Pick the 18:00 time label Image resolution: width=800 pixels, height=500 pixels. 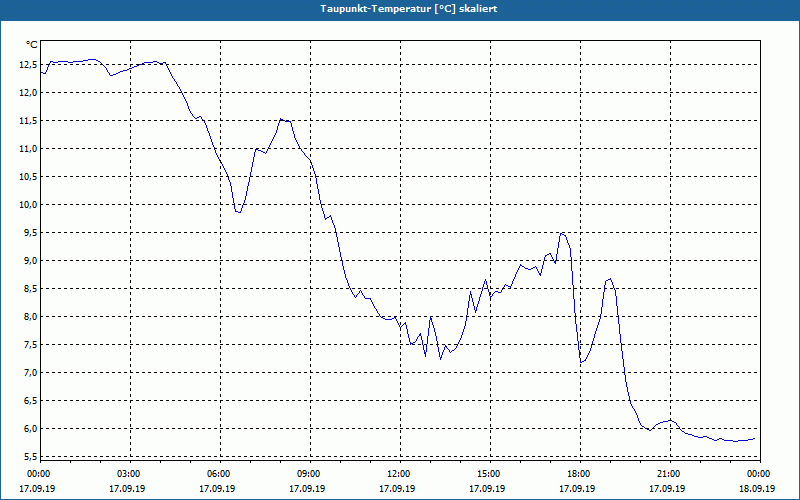click(x=580, y=474)
